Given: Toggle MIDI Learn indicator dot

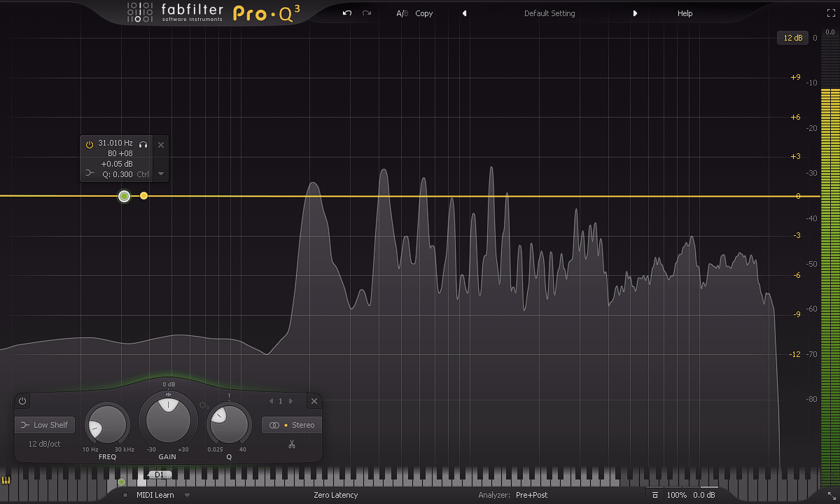Looking at the screenshot, I should 125,496.
